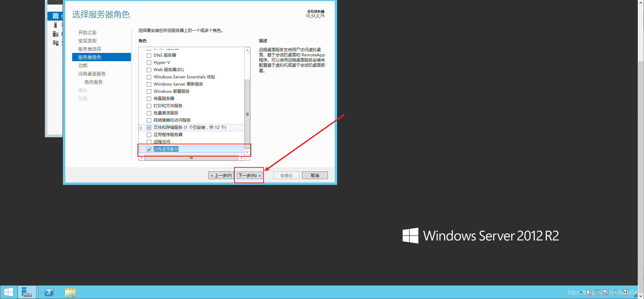
Task: Show hidden tray icons arrow
Action: coord(581,292)
